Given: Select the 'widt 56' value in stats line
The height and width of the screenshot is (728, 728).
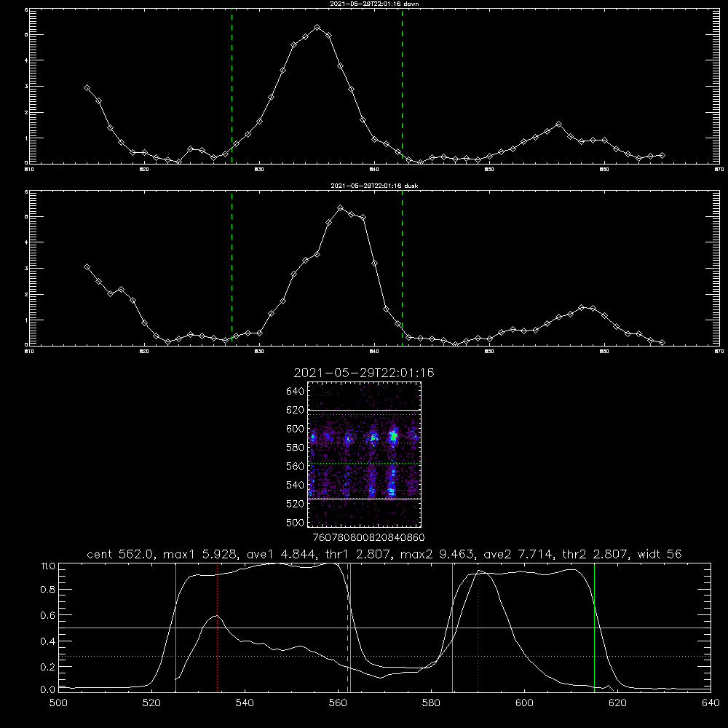Looking at the screenshot, I should point(660,554).
